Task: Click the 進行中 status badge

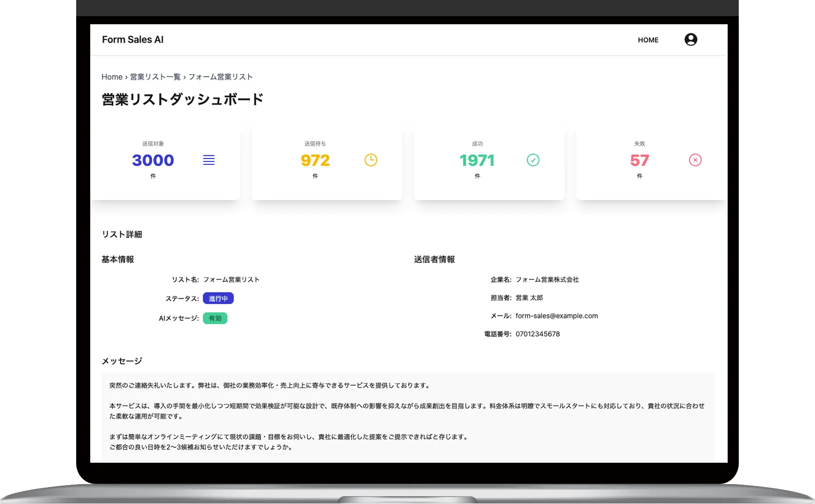Action: tap(218, 299)
